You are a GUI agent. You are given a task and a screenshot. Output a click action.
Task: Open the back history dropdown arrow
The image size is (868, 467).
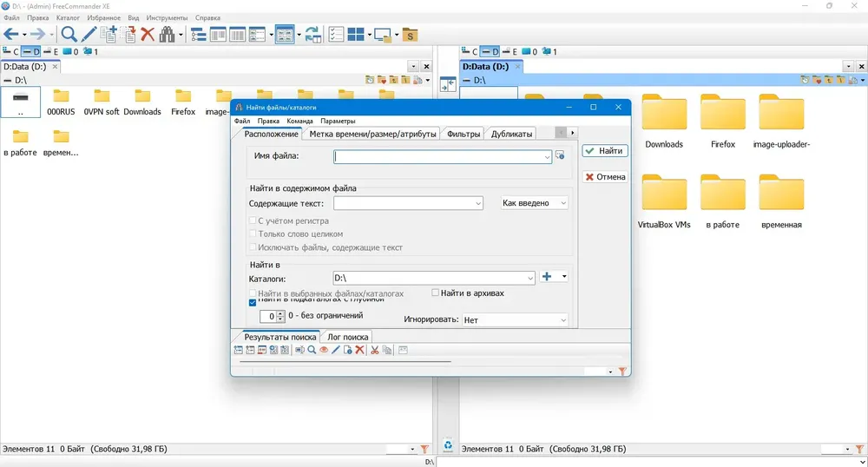click(x=24, y=36)
